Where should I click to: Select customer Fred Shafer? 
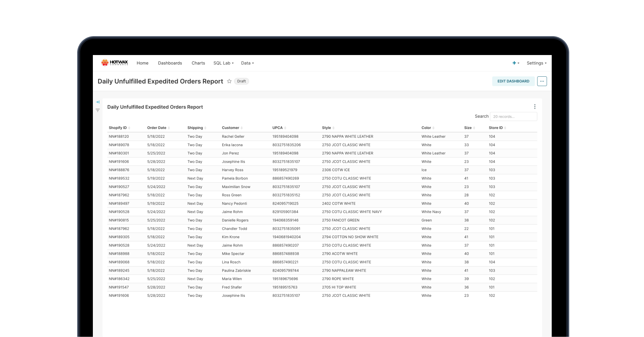tap(232, 287)
